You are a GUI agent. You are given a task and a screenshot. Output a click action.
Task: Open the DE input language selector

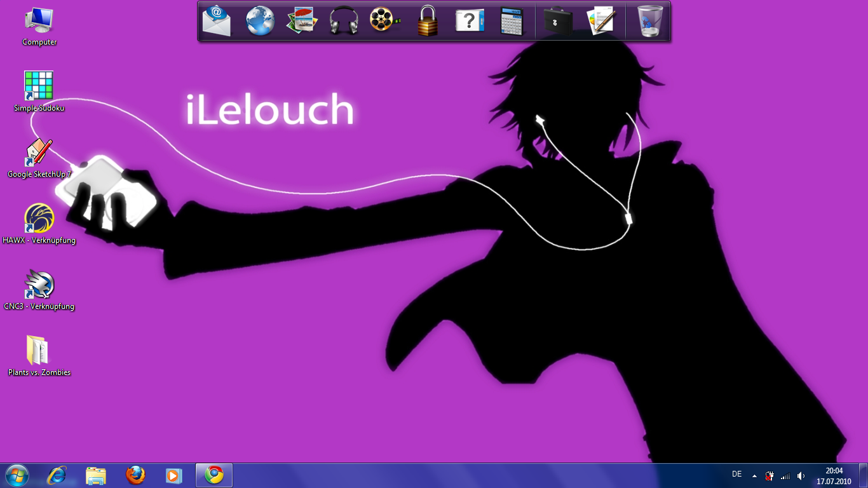pyautogui.click(x=737, y=474)
